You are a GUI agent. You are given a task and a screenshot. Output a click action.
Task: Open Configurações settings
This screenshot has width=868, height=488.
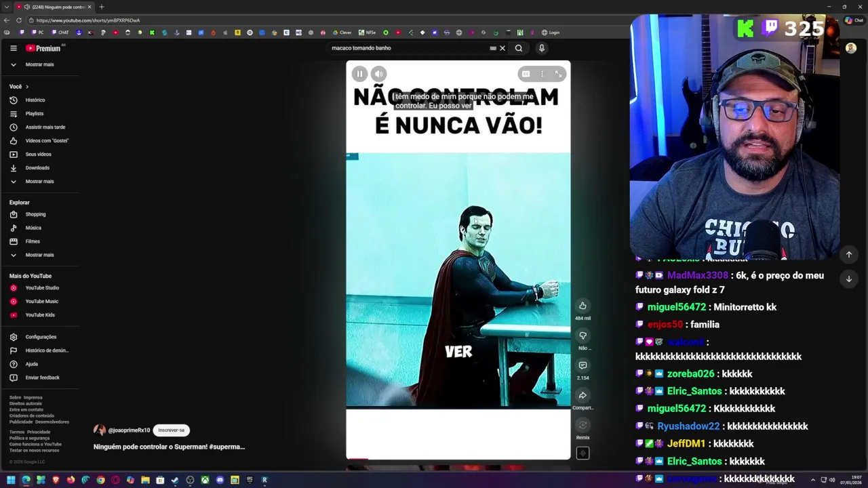point(39,337)
